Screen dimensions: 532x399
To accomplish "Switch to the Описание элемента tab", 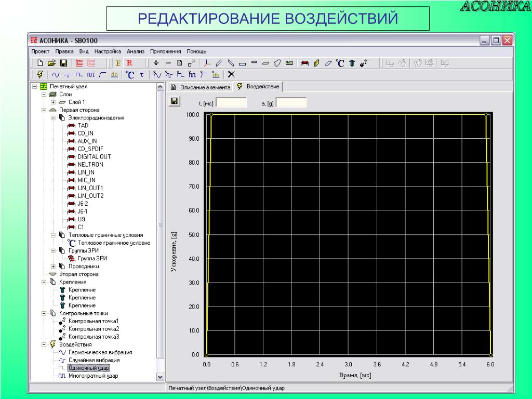I will point(201,87).
